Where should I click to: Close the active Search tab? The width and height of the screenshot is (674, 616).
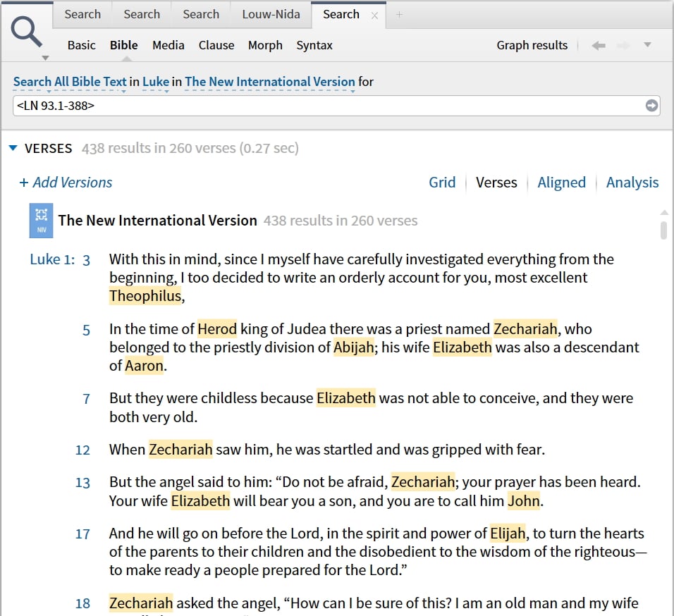374,16
